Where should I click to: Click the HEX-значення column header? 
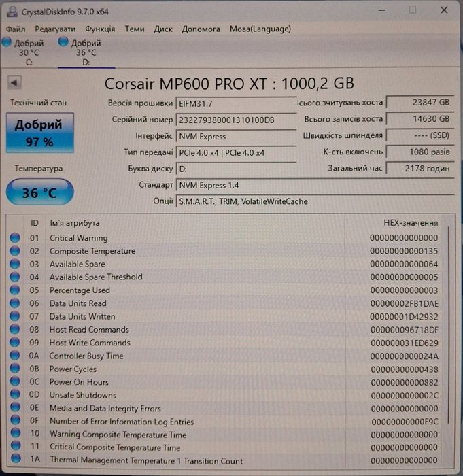point(411,223)
